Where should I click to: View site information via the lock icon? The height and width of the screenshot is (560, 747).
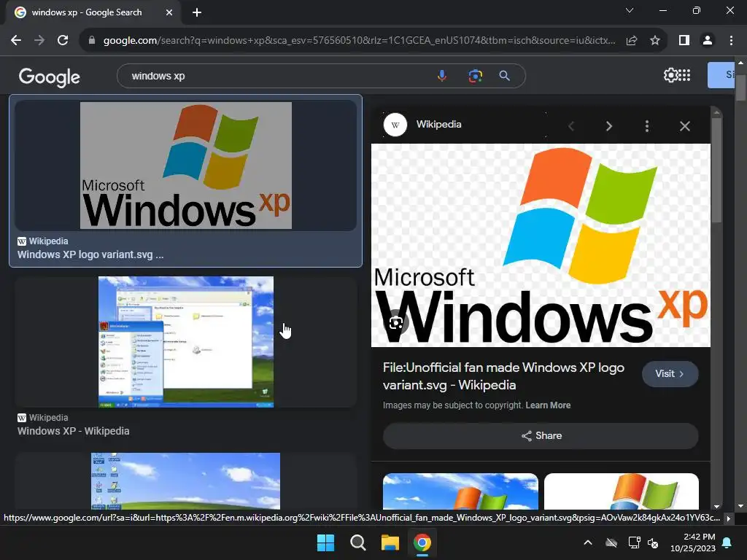[92, 41]
